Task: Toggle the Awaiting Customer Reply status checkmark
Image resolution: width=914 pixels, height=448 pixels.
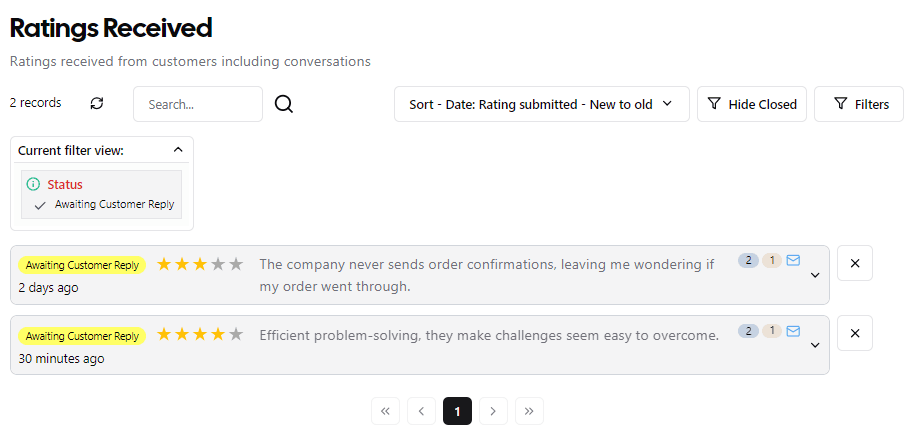Action: [x=40, y=205]
